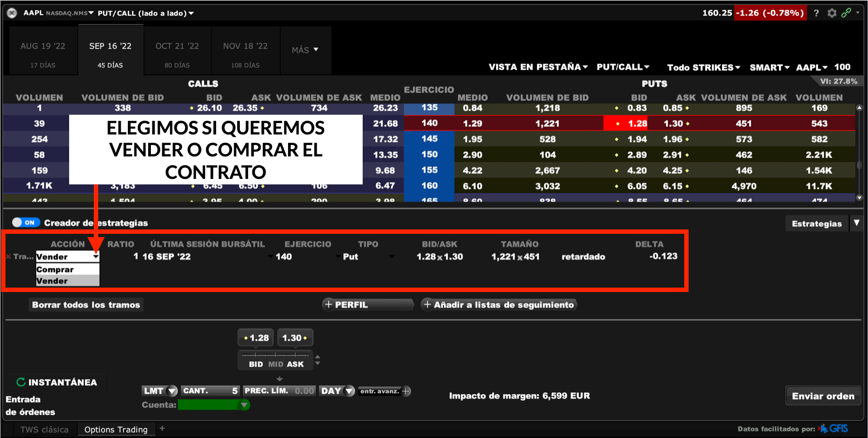This screenshot has height=438, width=868.
Task: Open the Todo STRIKES dropdown
Action: pos(703,68)
